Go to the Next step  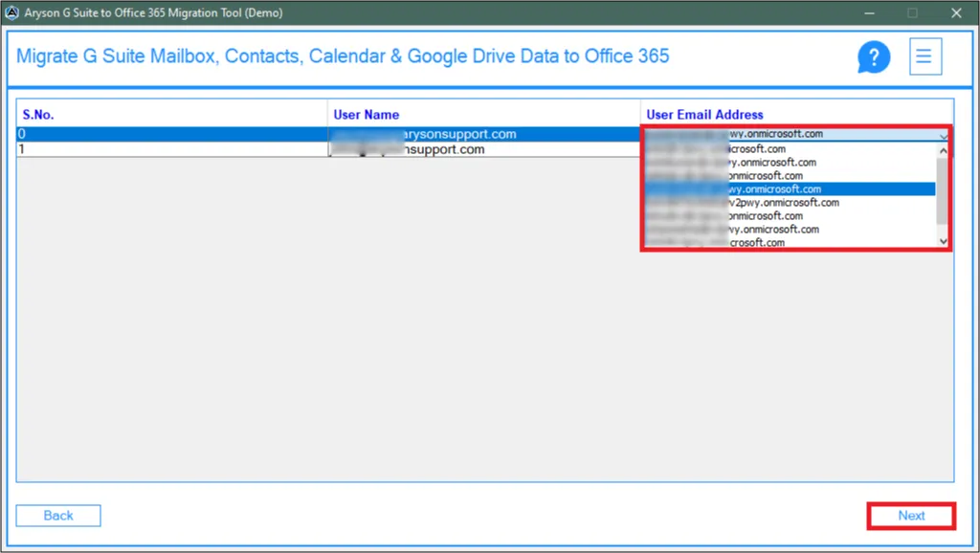pyautogui.click(x=911, y=516)
